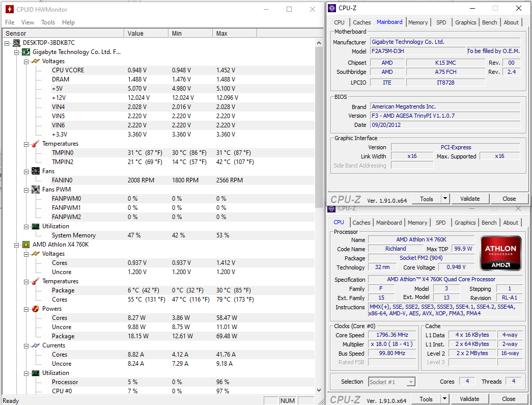Open the View menu in HWMonitor
Image resolution: width=532 pixels, height=405 pixels.
(28, 22)
